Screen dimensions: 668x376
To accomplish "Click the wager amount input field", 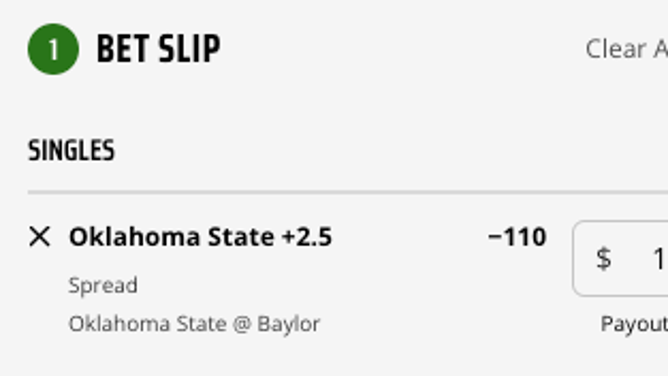I will pos(620,258).
